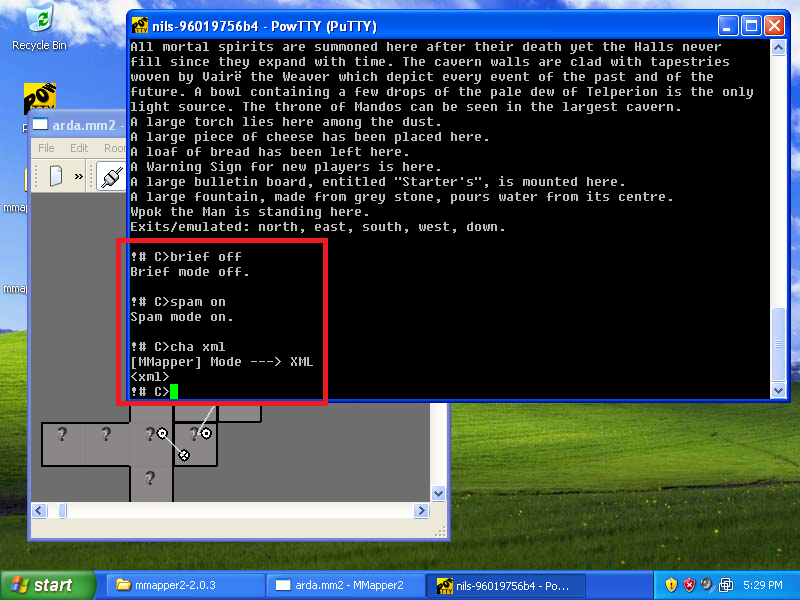The height and width of the screenshot is (600, 800).
Task: Toggle the connection plug tool in MMapper
Action: point(112,177)
